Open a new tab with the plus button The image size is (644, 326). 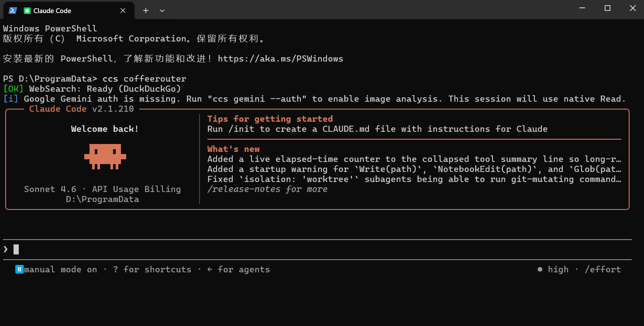pos(146,10)
